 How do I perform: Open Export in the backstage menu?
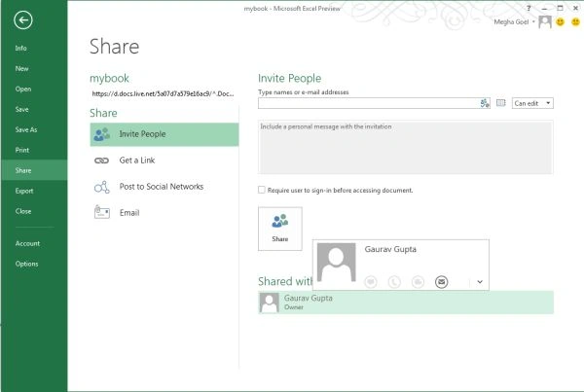click(x=24, y=191)
